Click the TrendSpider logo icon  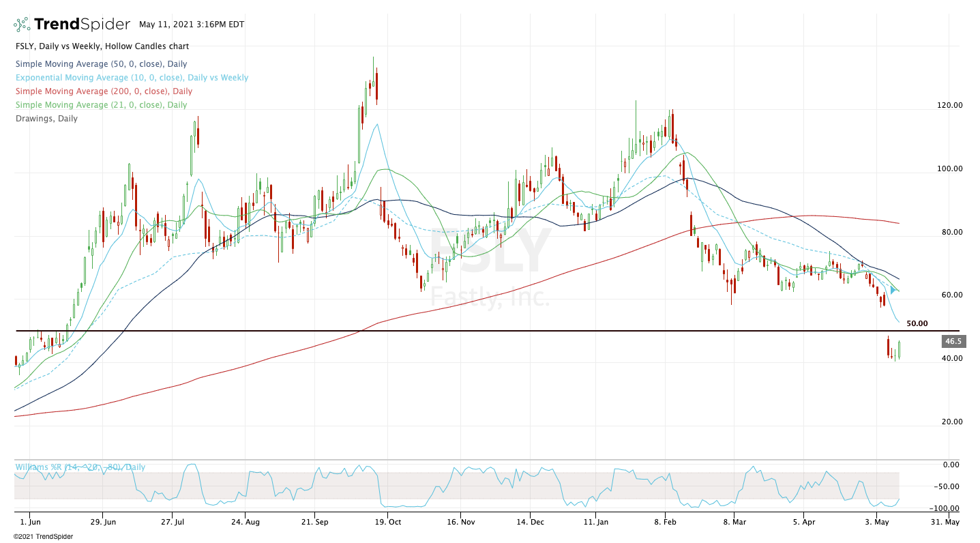coord(23,25)
